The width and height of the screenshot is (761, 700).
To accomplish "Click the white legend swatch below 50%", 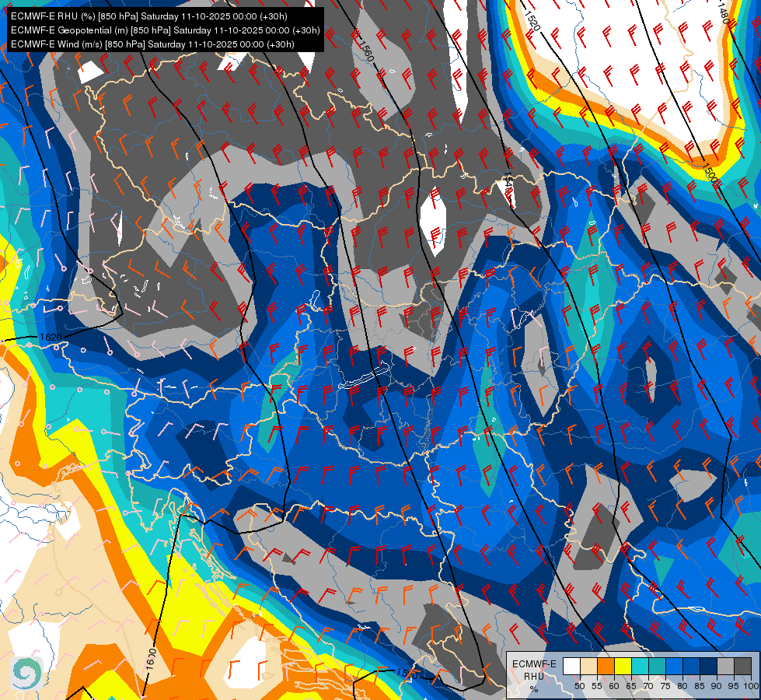I will [571, 666].
